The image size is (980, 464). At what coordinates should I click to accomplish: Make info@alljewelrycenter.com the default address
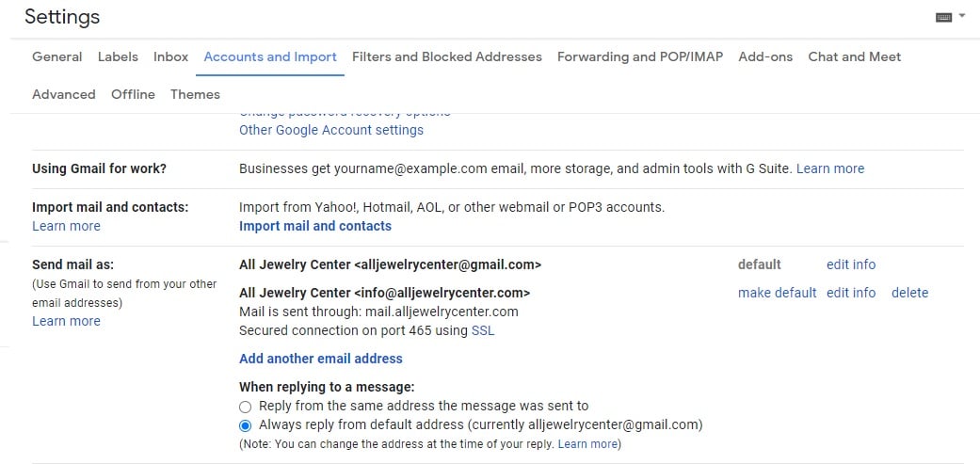pyautogui.click(x=777, y=293)
